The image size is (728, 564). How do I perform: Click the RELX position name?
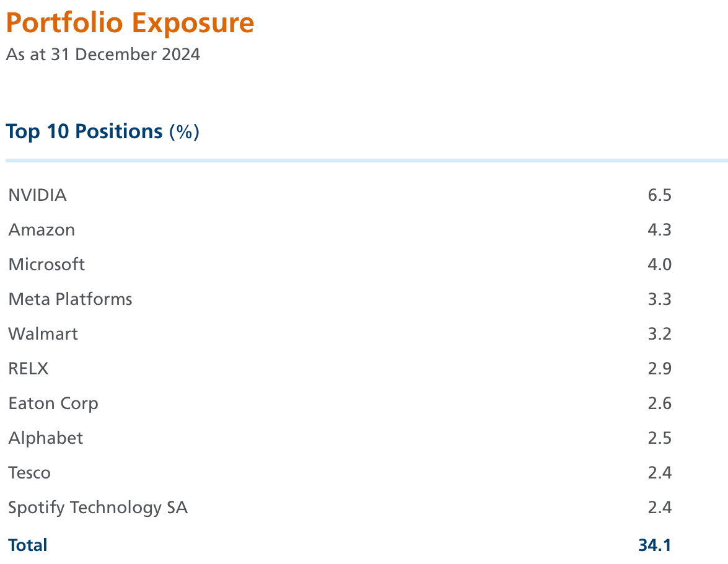(29, 369)
